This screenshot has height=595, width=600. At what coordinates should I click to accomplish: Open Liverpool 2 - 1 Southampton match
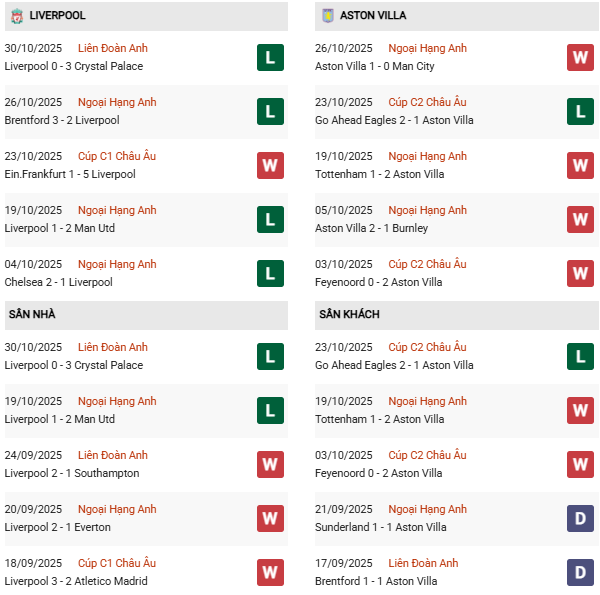(72, 474)
